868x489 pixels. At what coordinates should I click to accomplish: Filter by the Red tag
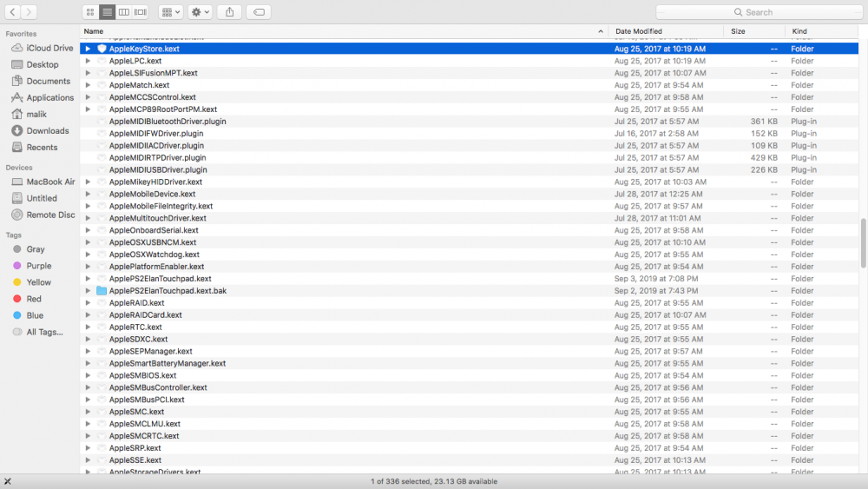[34, 299]
